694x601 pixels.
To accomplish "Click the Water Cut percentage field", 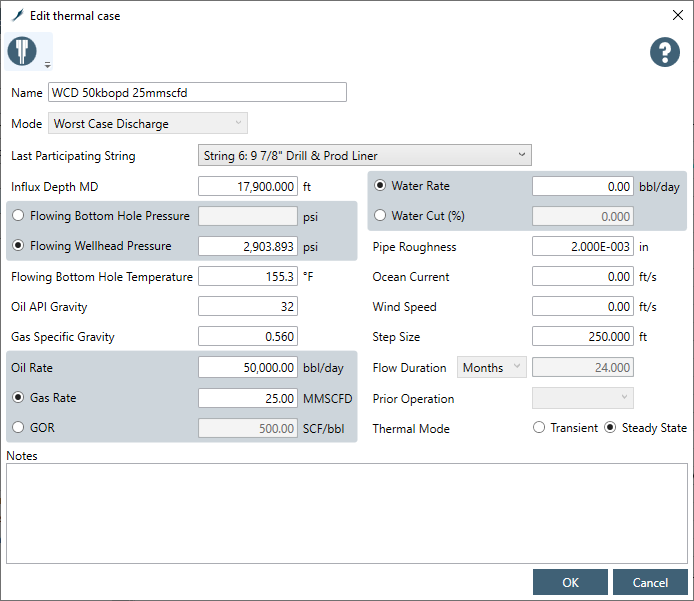I will pos(583,216).
